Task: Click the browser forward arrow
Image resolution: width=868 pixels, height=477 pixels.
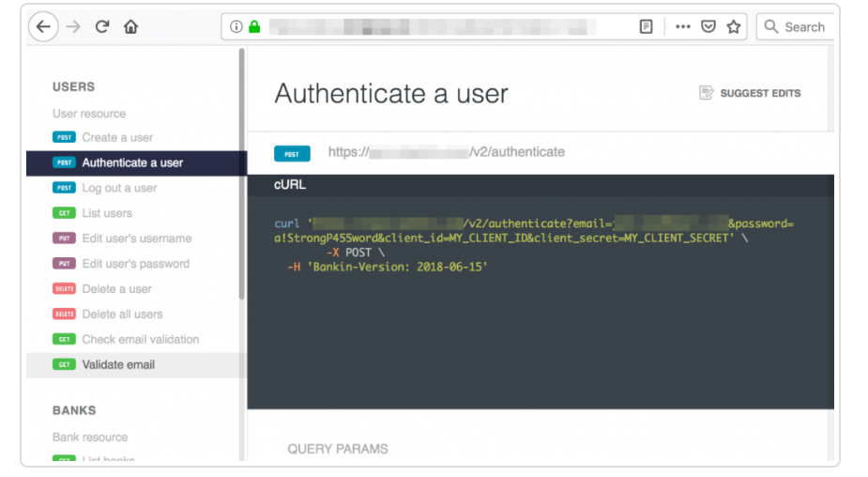Action: [x=73, y=27]
